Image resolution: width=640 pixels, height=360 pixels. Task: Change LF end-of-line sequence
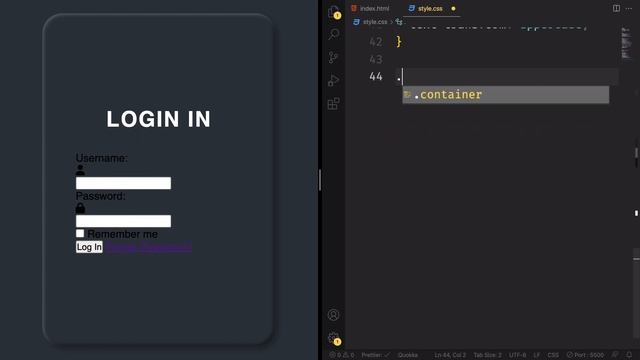537,355
